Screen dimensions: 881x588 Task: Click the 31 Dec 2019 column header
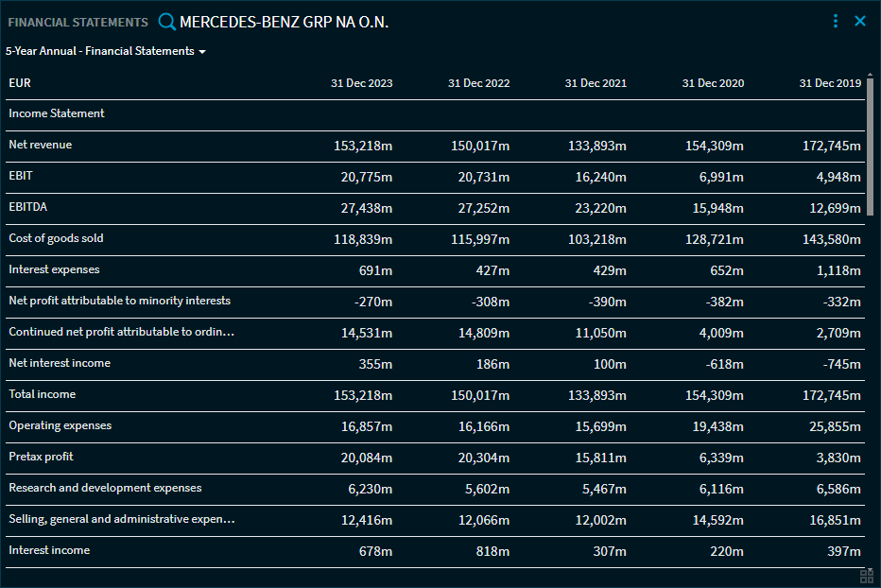point(830,82)
